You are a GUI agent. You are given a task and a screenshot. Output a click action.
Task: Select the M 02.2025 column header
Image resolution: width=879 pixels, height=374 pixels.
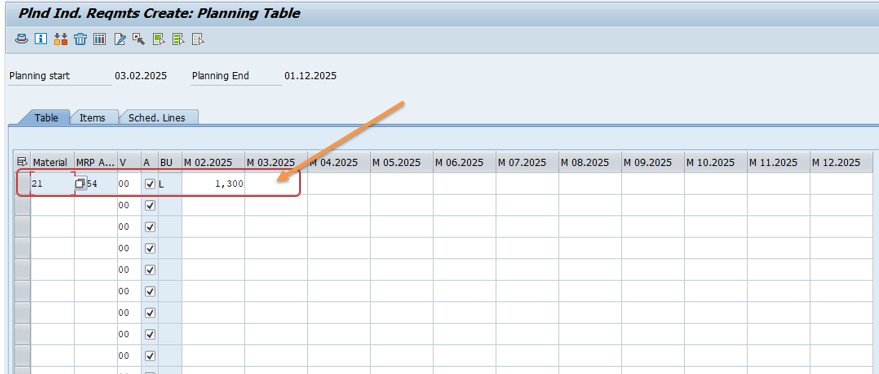(213, 162)
